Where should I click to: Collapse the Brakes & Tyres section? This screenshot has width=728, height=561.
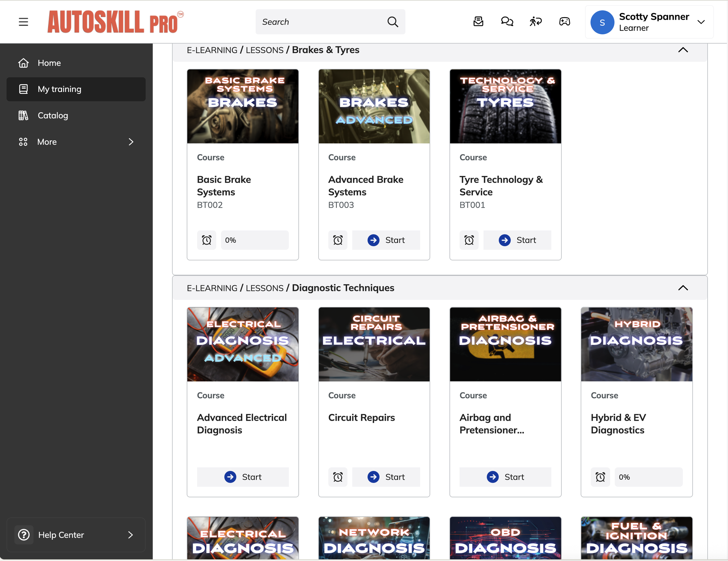click(683, 50)
